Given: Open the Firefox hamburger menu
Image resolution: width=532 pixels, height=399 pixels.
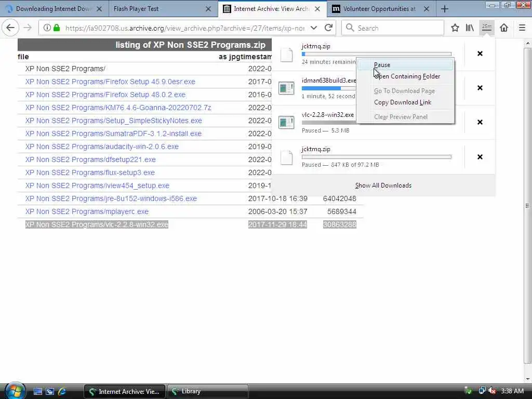Looking at the screenshot, I should point(522,28).
